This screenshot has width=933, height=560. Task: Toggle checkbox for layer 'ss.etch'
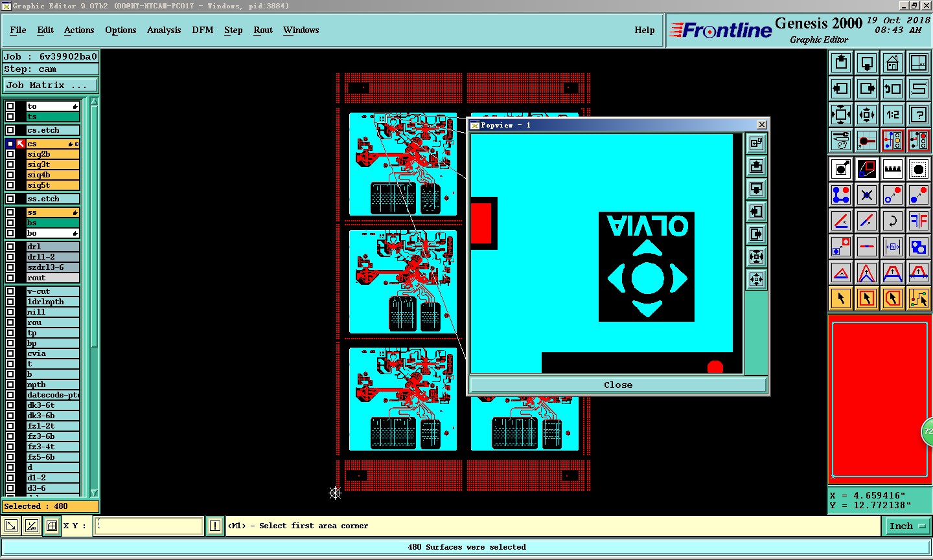tap(10, 199)
